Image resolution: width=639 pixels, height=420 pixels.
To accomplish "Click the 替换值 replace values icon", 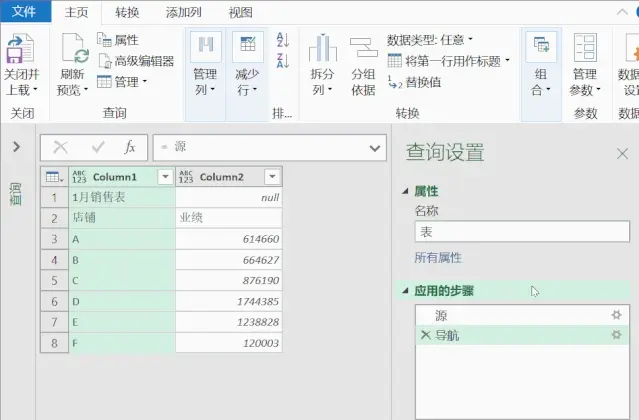I will tap(394, 82).
